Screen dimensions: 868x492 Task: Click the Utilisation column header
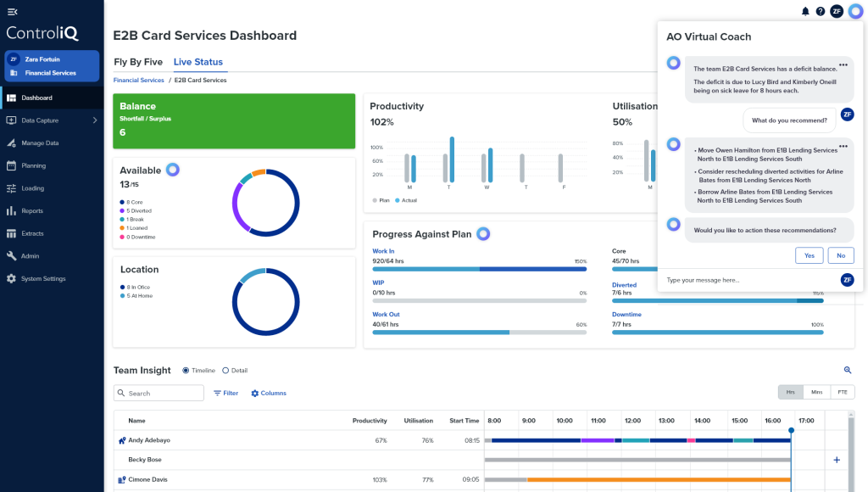[x=418, y=421]
